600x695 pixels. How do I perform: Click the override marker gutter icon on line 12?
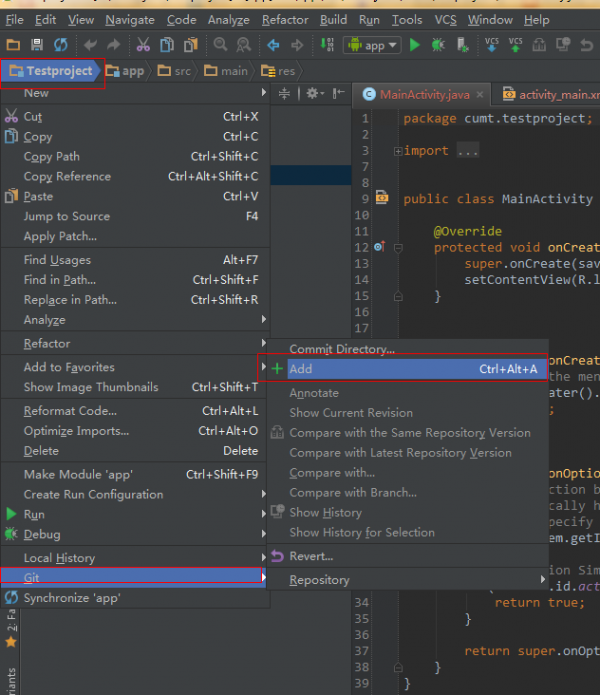(x=380, y=246)
